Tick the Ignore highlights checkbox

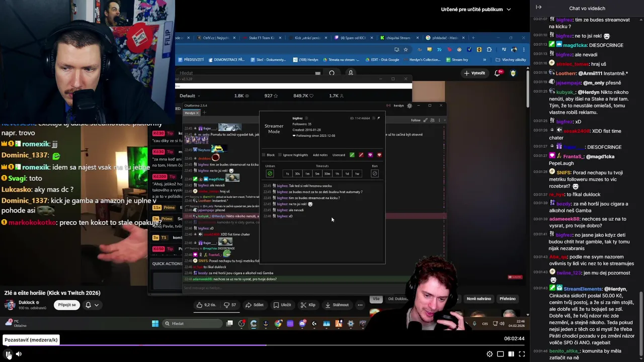(280, 155)
